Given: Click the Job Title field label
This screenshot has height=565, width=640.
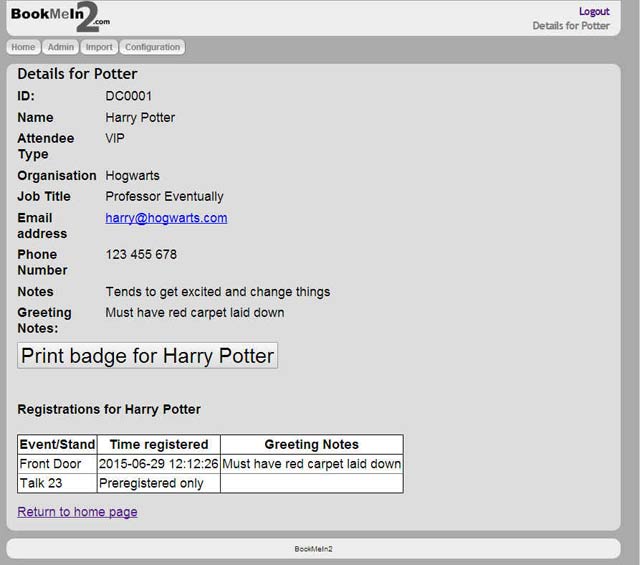Looking at the screenshot, I should [44, 196].
